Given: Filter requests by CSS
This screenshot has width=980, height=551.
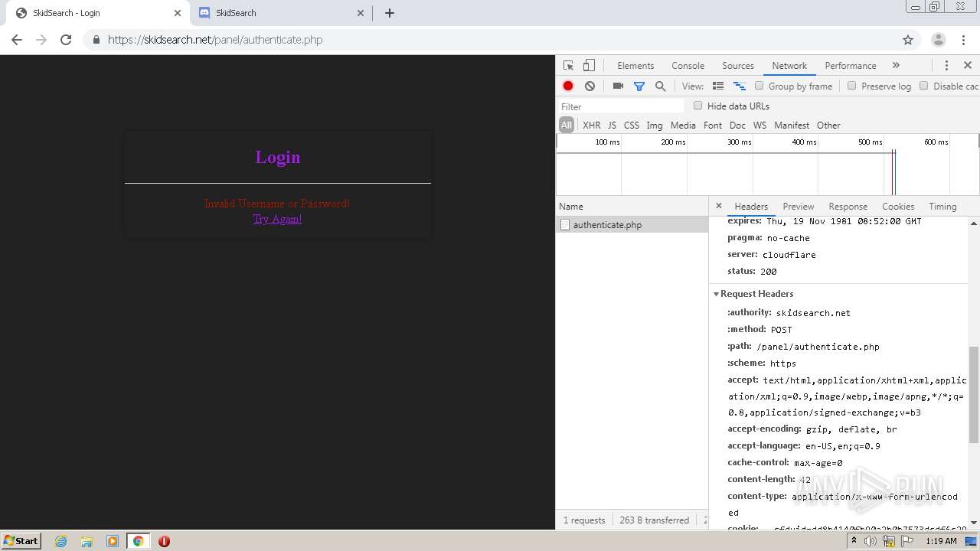Looking at the screenshot, I should tap(632, 126).
